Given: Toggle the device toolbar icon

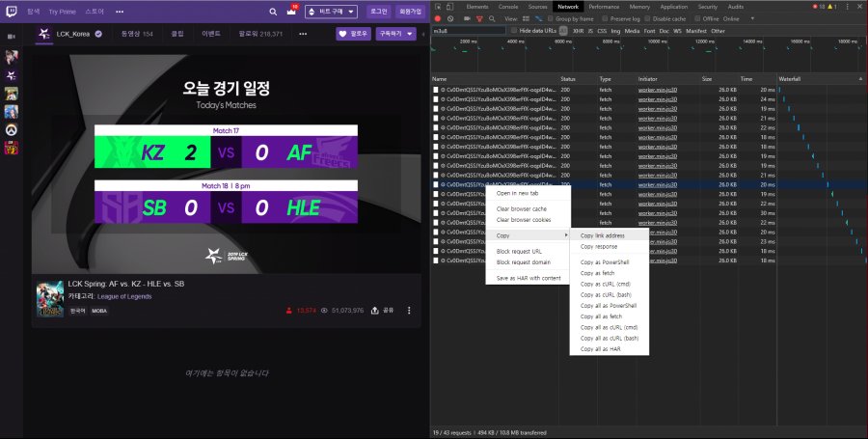Looking at the screenshot, I should 450,7.
